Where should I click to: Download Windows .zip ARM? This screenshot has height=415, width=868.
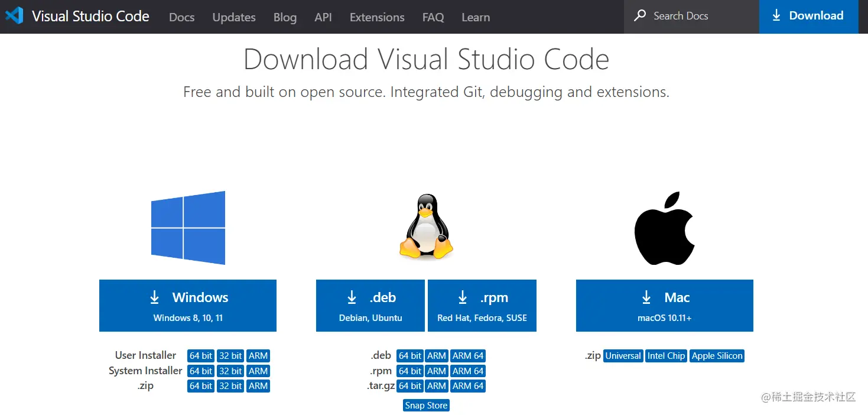pyautogui.click(x=258, y=386)
